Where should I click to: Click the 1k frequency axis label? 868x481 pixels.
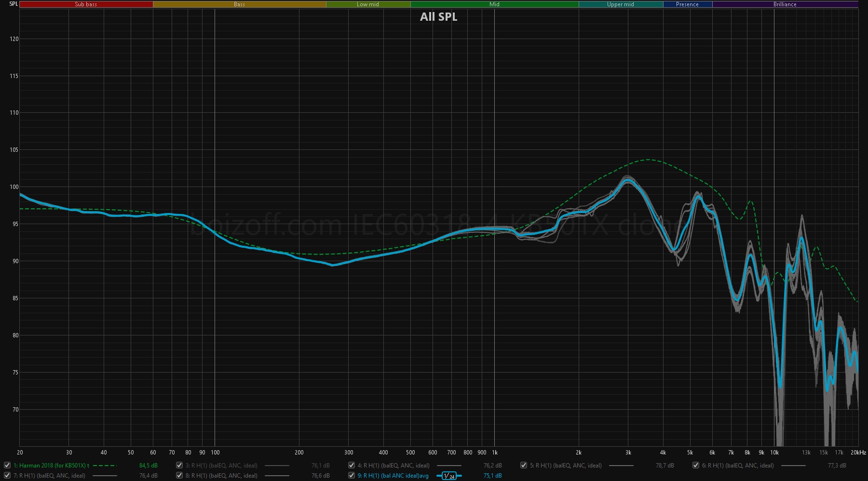(x=495, y=453)
